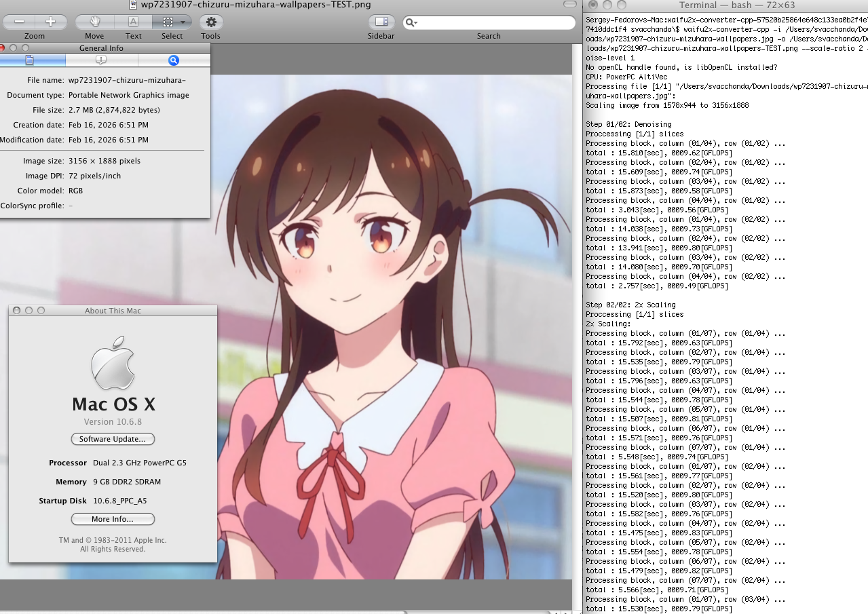Click 'Step 02/02: 2x Scaling' line in Terminal
Screen dimensions: 868x614
click(x=630, y=305)
